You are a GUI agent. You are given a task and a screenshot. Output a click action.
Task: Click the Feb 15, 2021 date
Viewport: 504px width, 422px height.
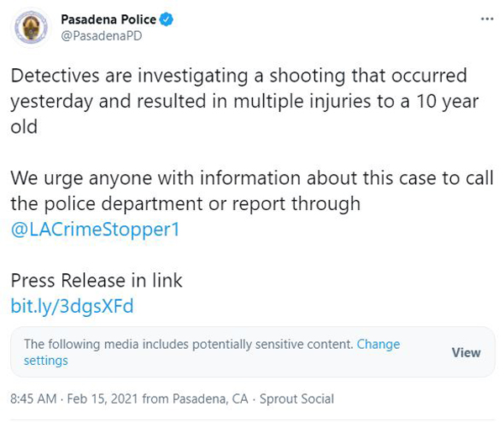(x=102, y=398)
